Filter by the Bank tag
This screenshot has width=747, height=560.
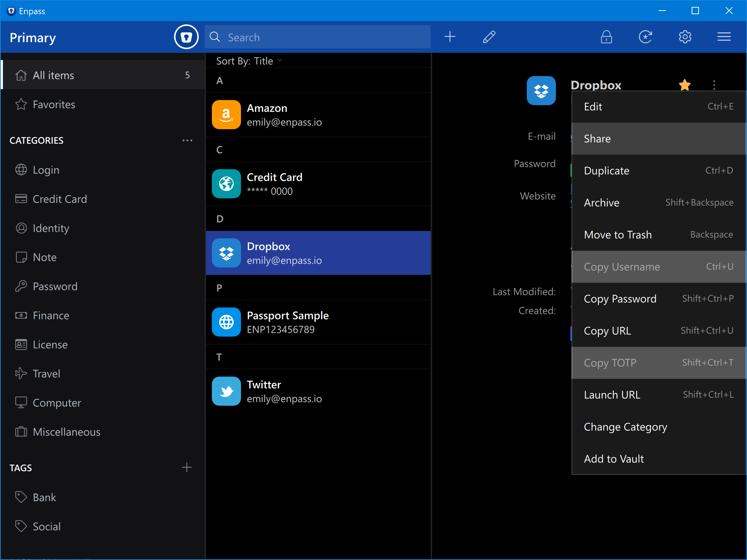(44, 497)
